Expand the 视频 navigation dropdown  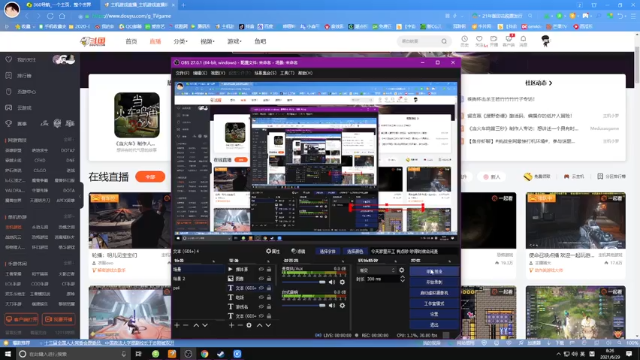click(x=207, y=41)
